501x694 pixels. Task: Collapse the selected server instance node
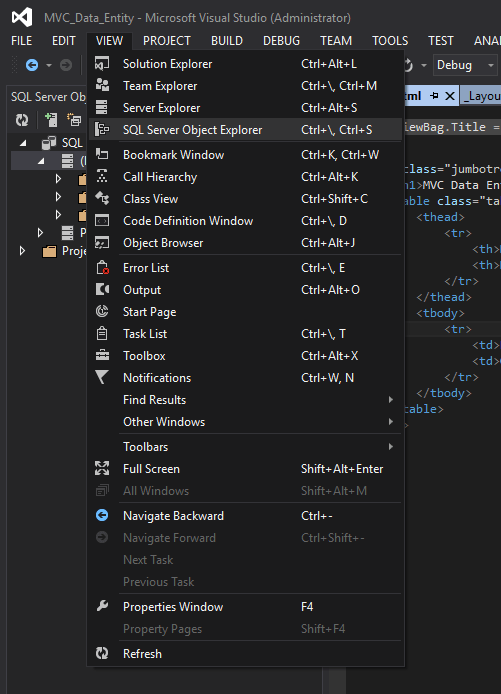[41, 161]
